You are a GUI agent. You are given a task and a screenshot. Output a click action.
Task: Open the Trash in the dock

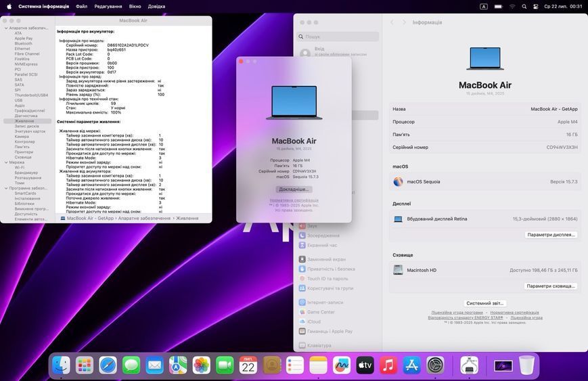(526, 365)
